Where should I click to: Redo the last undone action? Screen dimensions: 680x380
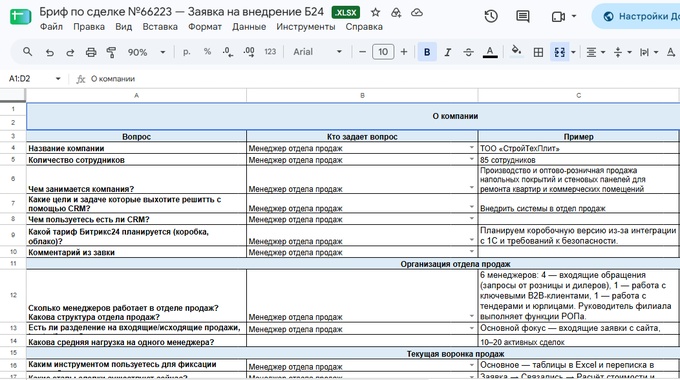click(70, 52)
